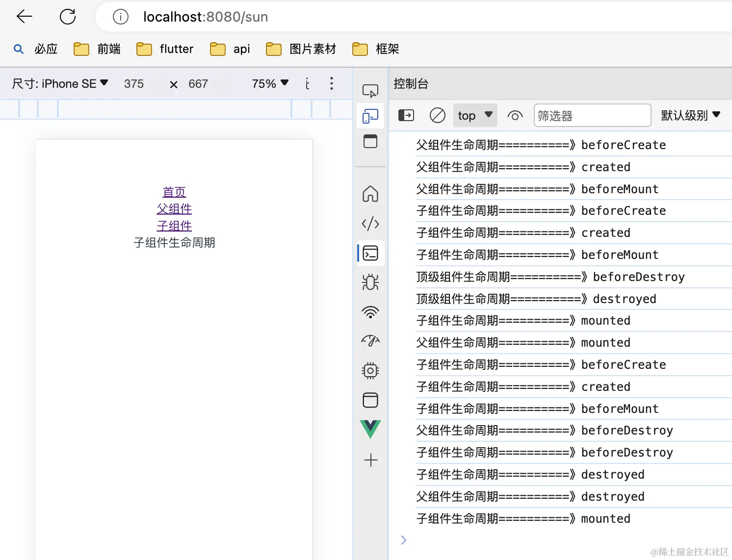Open the 'top' execution context dropdown
This screenshot has height=560, width=732.
tap(474, 115)
